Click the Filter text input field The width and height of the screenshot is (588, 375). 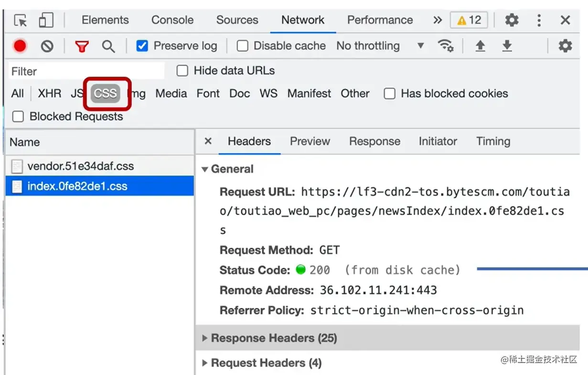[x=86, y=71]
